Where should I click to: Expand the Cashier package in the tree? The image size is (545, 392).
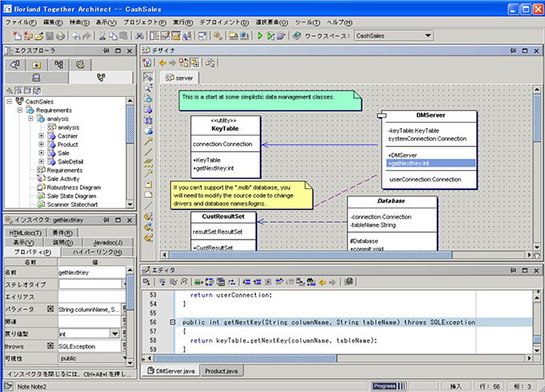pyautogui.click(x=41, y=136)
